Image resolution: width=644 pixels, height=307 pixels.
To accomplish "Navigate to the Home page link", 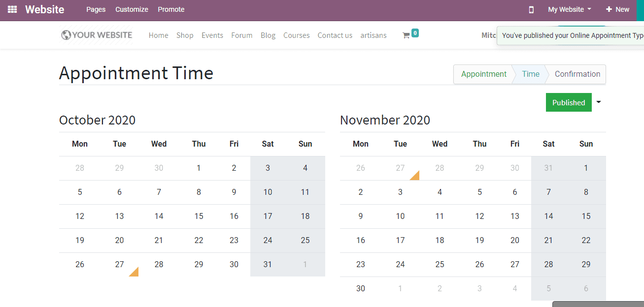I will click(x=159, y=35).
